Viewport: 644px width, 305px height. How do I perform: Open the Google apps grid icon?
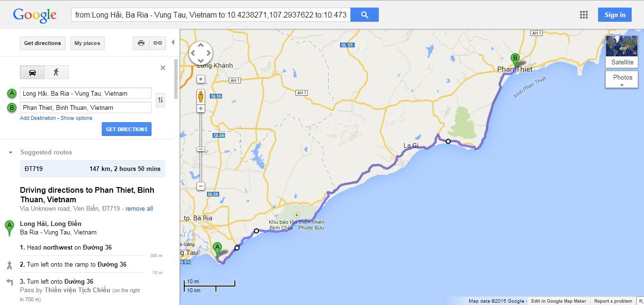click(x=584, y=15)
